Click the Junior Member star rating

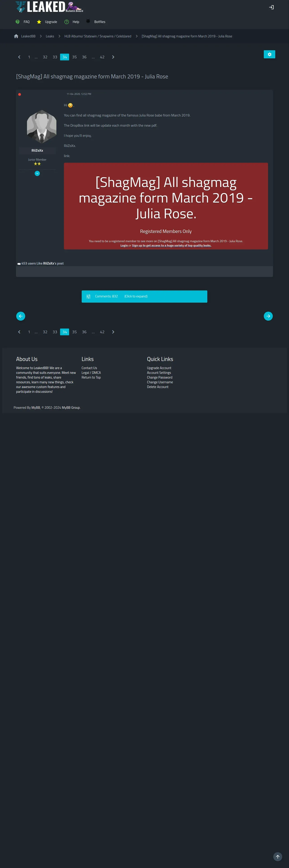[37, 164]
